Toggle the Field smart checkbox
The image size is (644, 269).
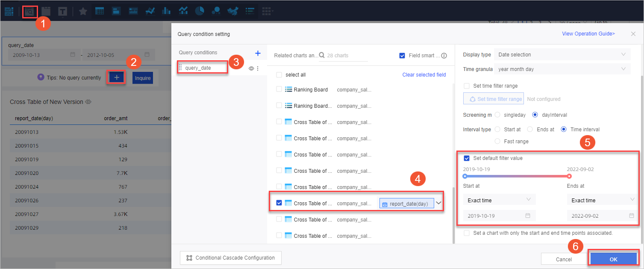pyautogui.click(x=402, y=56)
